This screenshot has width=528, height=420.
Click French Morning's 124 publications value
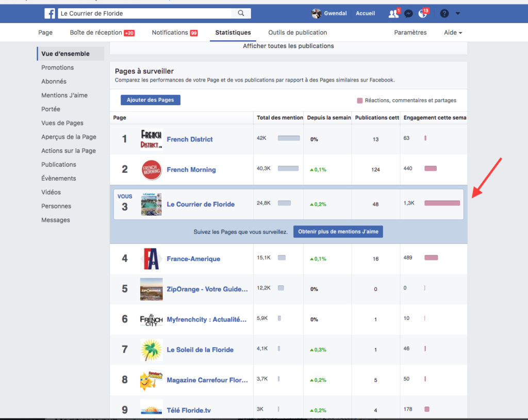(375, 170)
